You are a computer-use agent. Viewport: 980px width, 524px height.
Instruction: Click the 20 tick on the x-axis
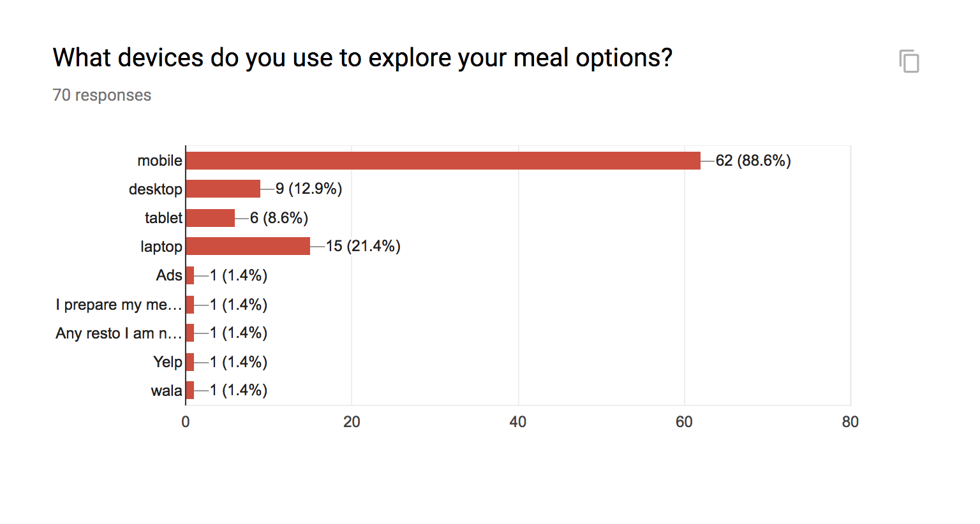tap(352, 422)
